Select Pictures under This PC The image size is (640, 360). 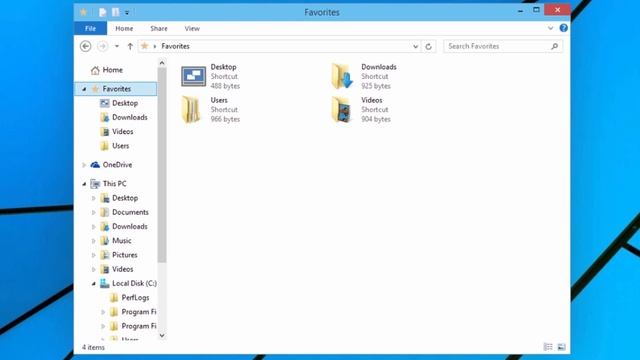coord(124,255)
